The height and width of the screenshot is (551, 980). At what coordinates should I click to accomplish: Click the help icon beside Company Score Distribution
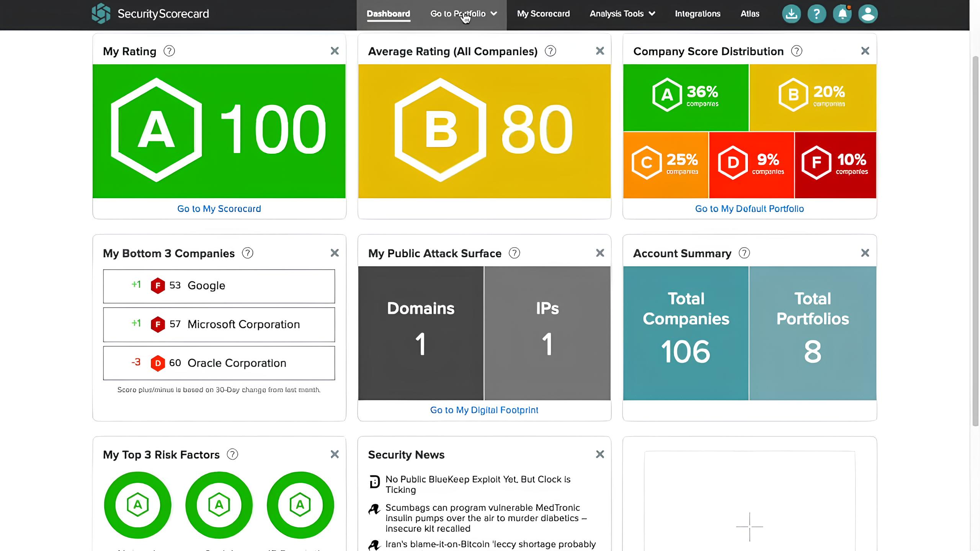[x=796, y=51]
